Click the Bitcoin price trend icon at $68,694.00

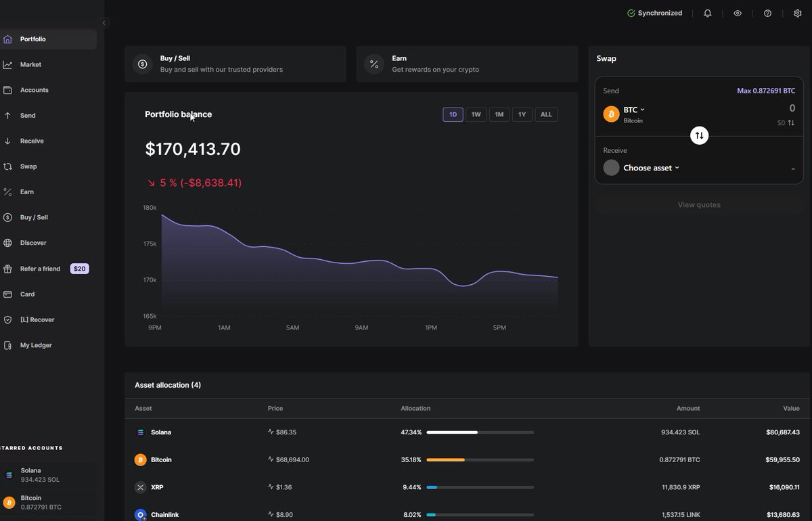click(271, 459)
